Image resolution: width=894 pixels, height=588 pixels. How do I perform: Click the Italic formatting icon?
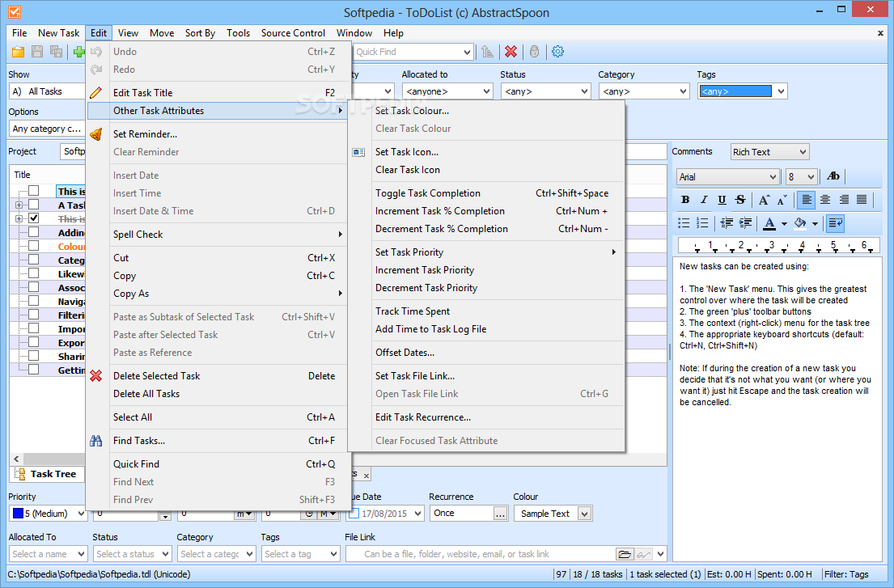click(704, 200)
